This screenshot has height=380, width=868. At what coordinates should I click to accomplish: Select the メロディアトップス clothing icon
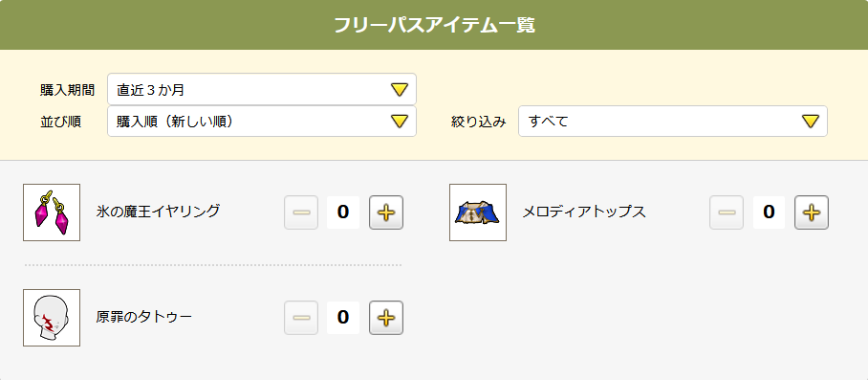coord(478,212)
